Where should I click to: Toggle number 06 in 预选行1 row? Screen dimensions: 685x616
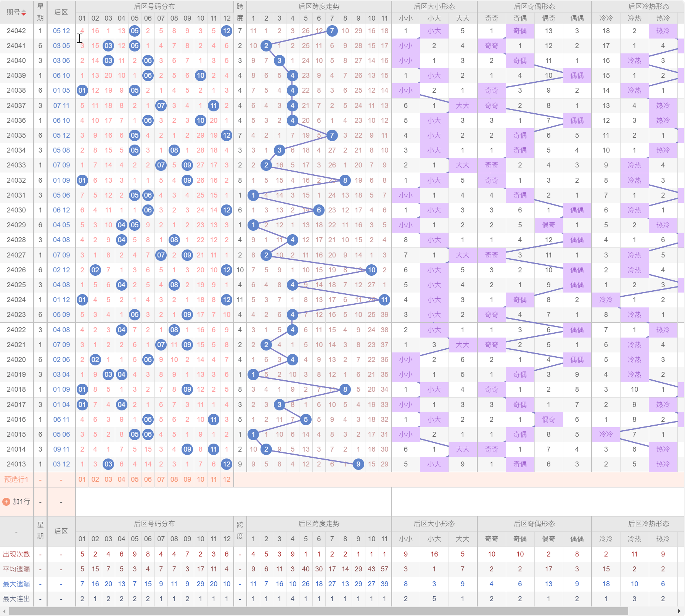(x=148, y=479)
